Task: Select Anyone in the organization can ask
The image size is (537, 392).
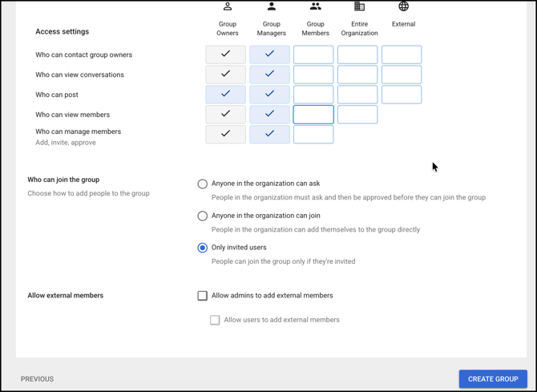Action: pyautogui.click(x=203, y=184)
